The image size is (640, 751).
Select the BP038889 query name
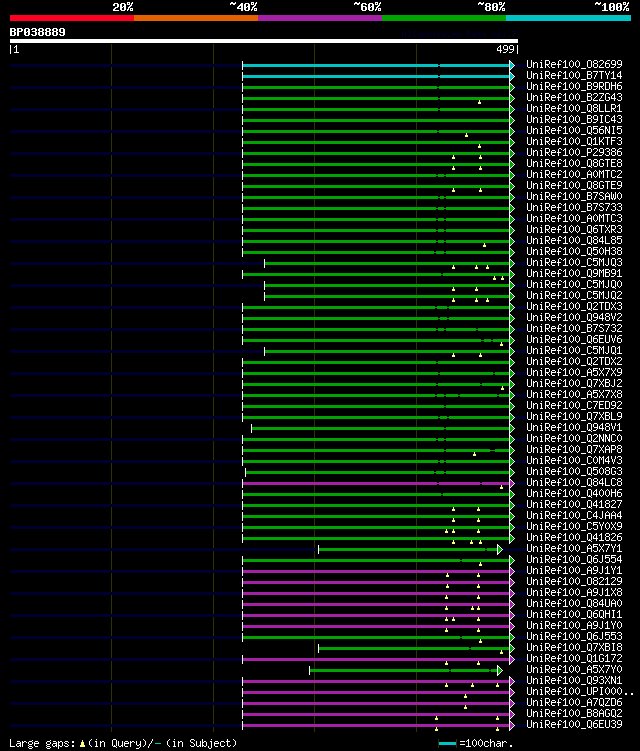click(x=37, y=32)
